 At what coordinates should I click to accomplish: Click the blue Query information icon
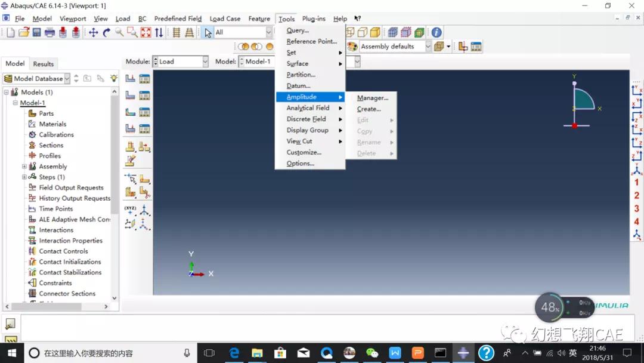click(436, 32)
